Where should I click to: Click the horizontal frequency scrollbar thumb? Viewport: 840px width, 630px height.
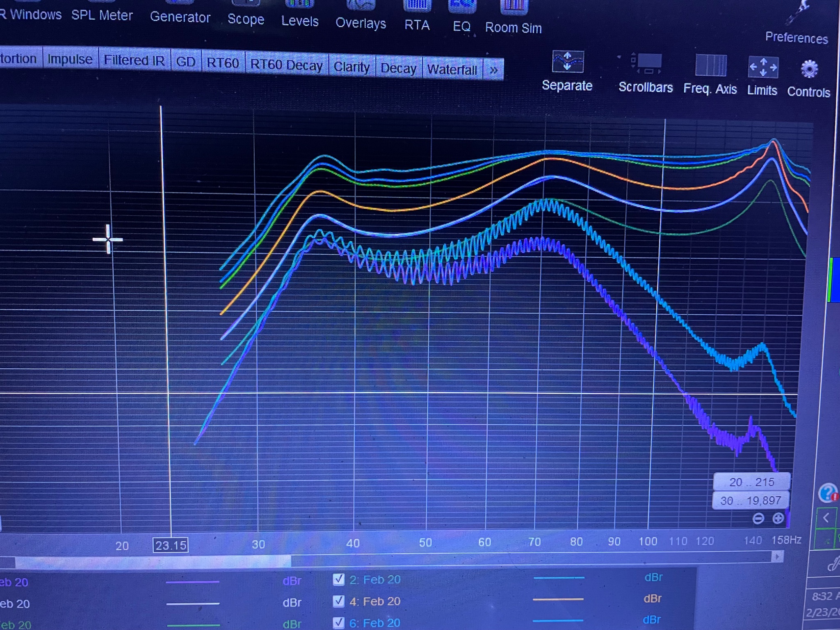point(153,562)
